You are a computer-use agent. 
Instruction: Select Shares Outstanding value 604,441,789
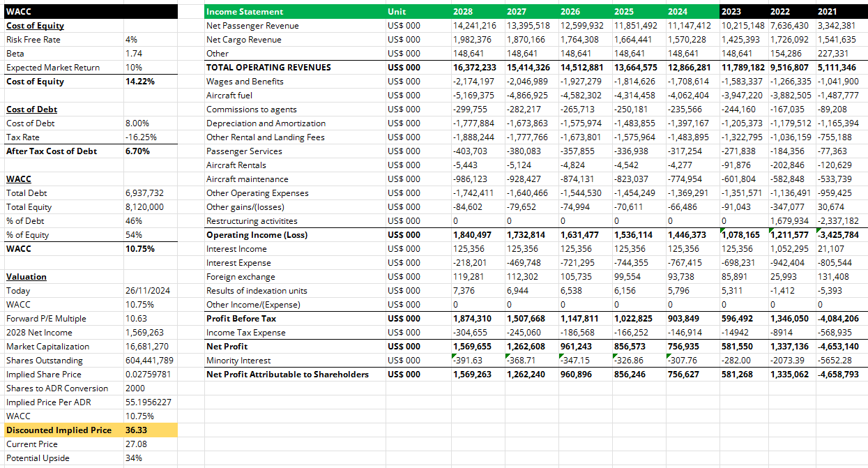(x=149, y=361)
